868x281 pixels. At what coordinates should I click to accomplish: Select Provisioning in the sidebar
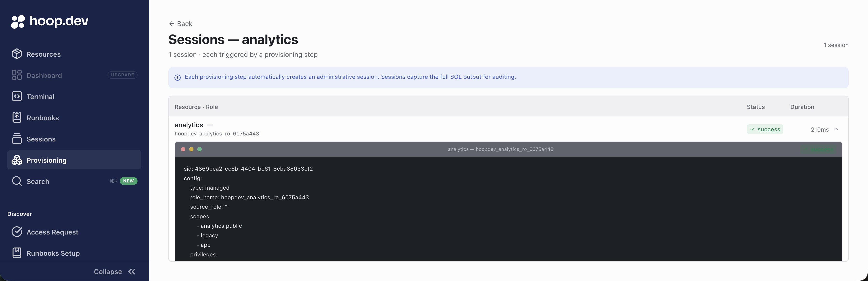pos(74,160)
